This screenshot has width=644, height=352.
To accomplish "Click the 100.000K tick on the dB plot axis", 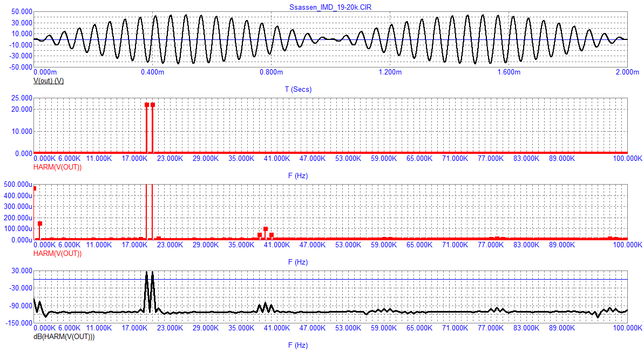I will pos(628,328).
